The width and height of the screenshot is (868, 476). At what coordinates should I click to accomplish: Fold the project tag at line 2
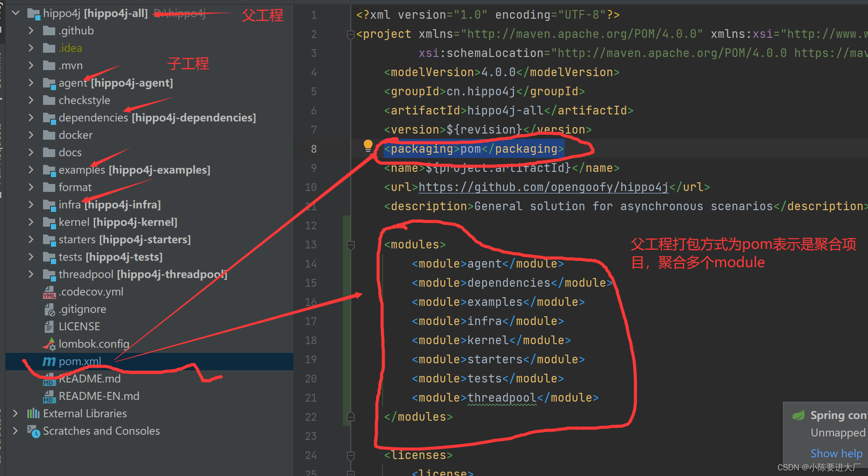pos(351,34)
